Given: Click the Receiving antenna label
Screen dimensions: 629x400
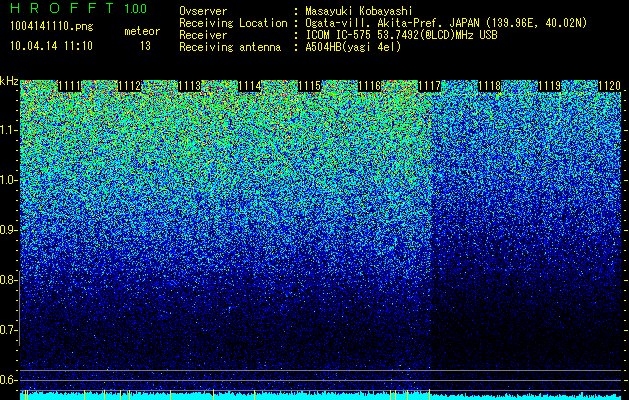Looking at the screenshot, I should 230,47.
